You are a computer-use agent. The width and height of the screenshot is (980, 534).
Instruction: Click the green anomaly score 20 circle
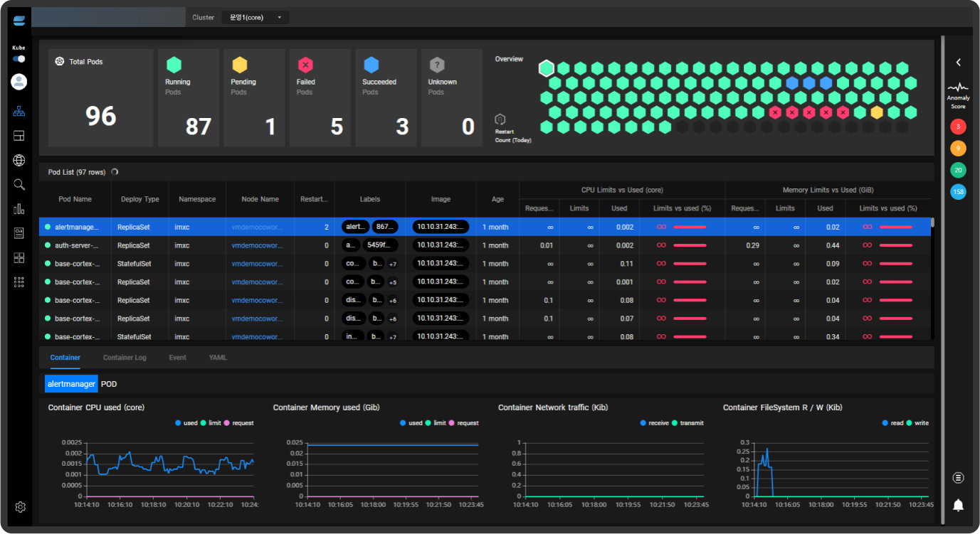point(958,170)
